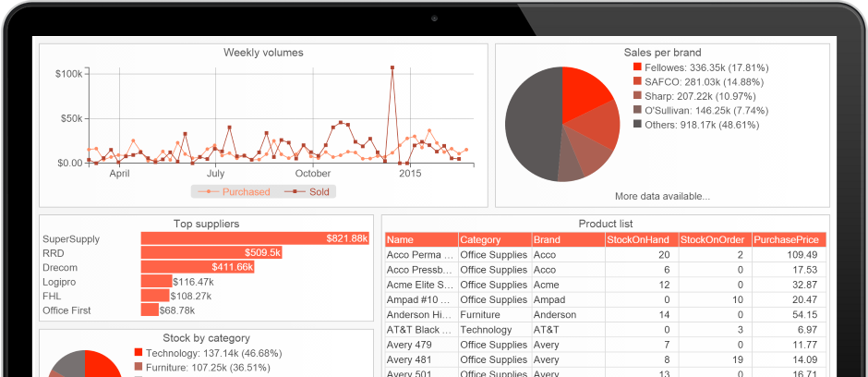Click the Others dark gray legend swatch
Screen dimensions: 868x377
coord(637,125)
